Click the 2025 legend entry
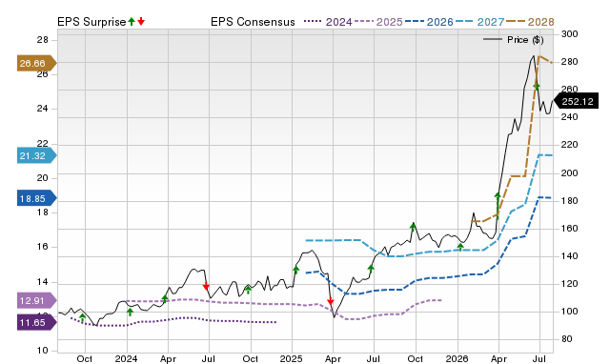This screenshot has width=610, height=364. (378, 22)
